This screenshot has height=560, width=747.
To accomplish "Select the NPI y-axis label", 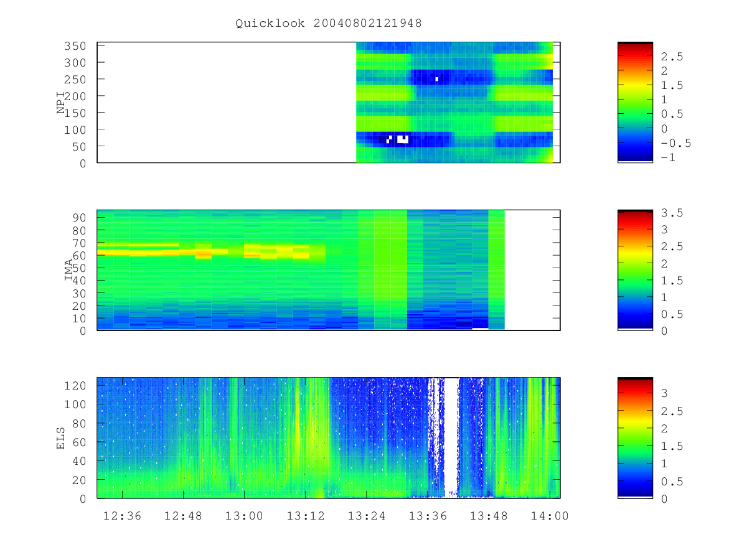I will 61,102.
